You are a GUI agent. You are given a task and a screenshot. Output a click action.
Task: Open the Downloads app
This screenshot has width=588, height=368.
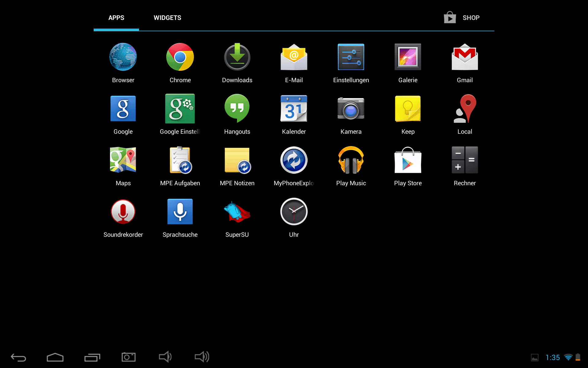point(237,57)
